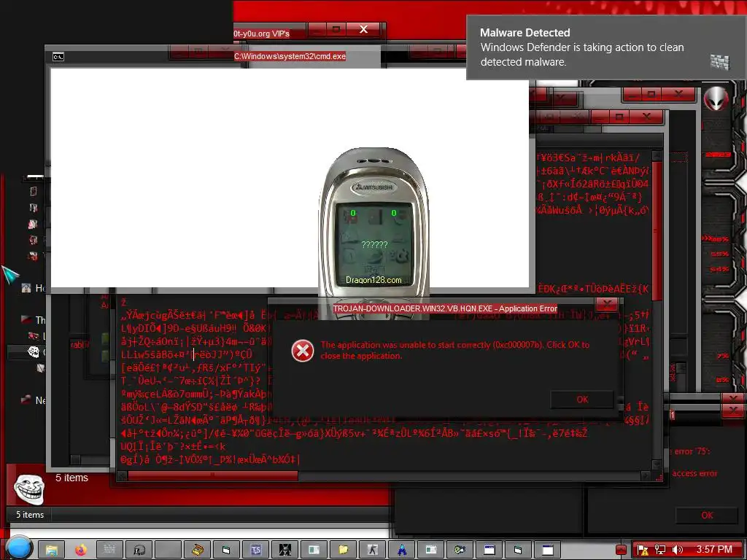The width and height of the screenshot is (747, 560).
Task: Select the 'Ho' Homegroup item in Explorer sidebar
Action: tap(34, 288)
